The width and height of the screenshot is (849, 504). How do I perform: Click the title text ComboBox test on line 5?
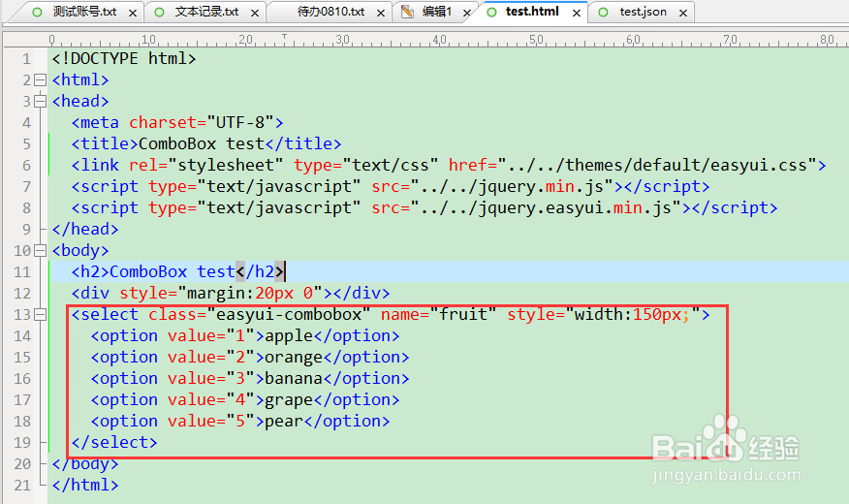[x=202, y=144]
